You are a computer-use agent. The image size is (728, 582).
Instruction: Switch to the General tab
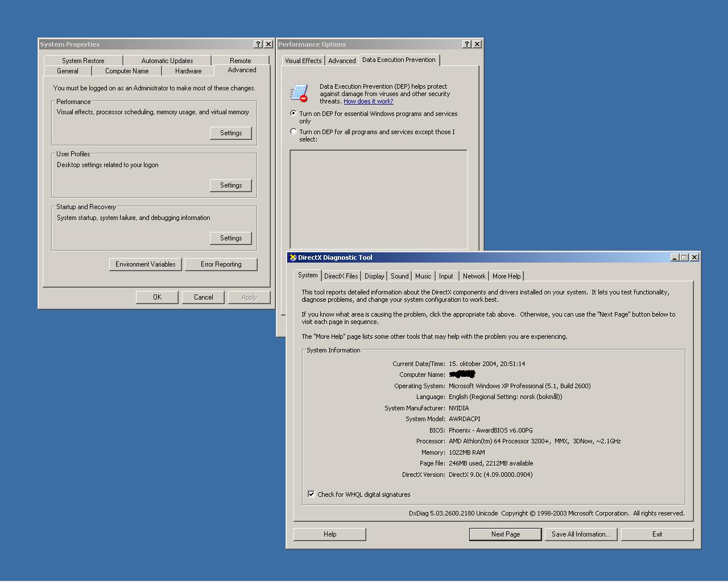68,71
